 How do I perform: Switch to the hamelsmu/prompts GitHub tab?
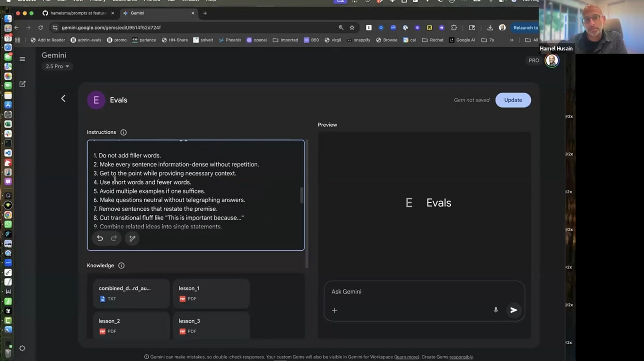coord(74,13)
